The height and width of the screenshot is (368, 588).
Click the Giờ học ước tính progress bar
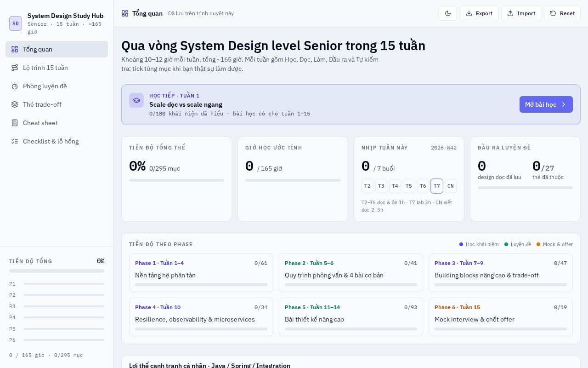[x=293, y=180]
